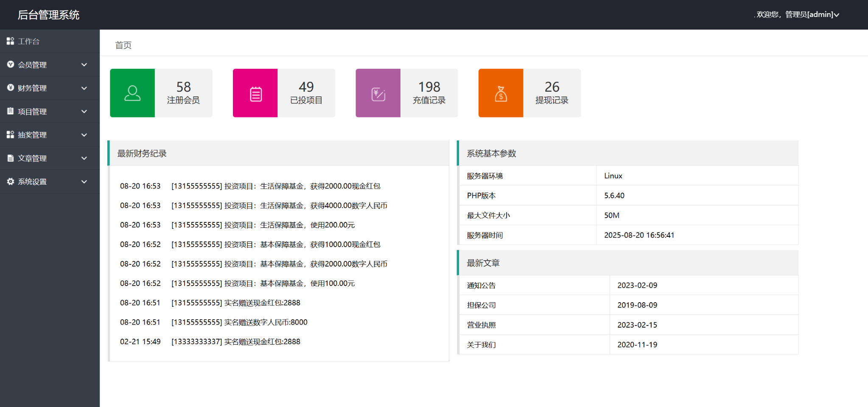Click the green registered members user icon
868x407 pixels.
[132, 93]
